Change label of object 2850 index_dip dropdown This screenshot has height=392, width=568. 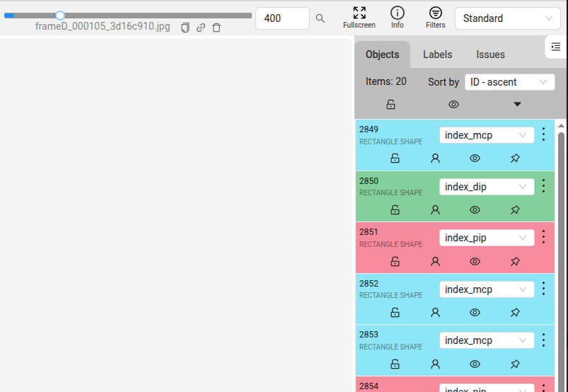click(x=487, y=187)
